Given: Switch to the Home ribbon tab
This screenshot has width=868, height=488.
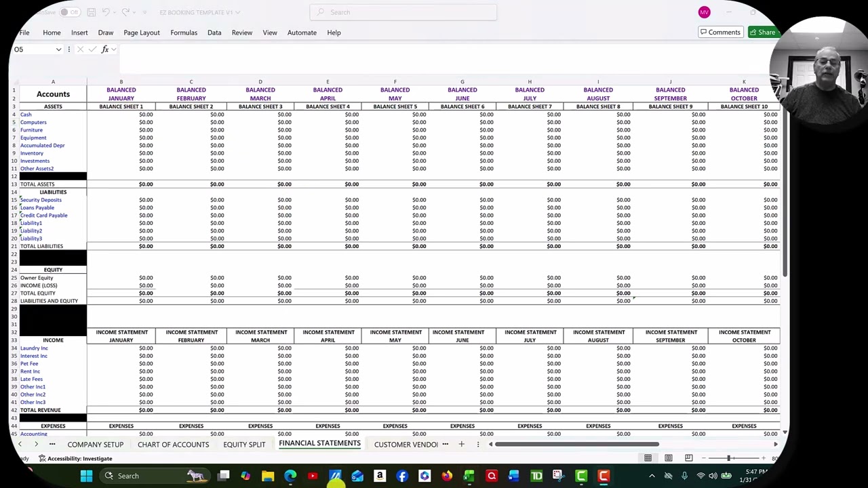Looking at the screenshot, I should click(52, 33).
